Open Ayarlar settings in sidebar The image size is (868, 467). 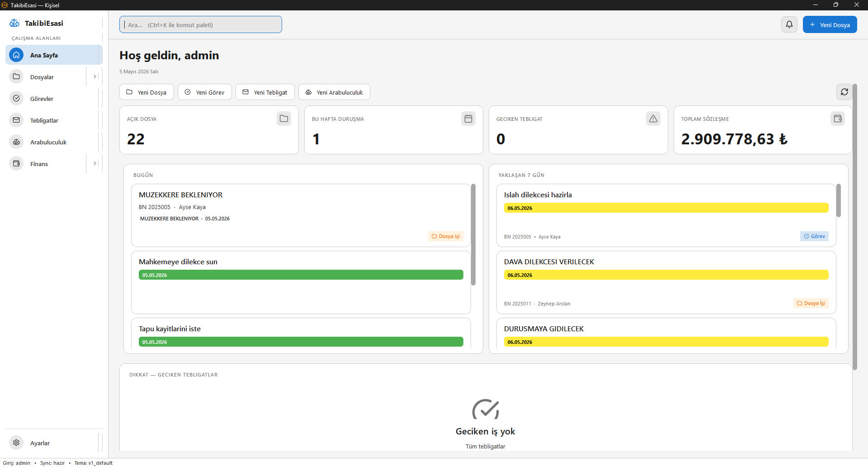(54, 443)
